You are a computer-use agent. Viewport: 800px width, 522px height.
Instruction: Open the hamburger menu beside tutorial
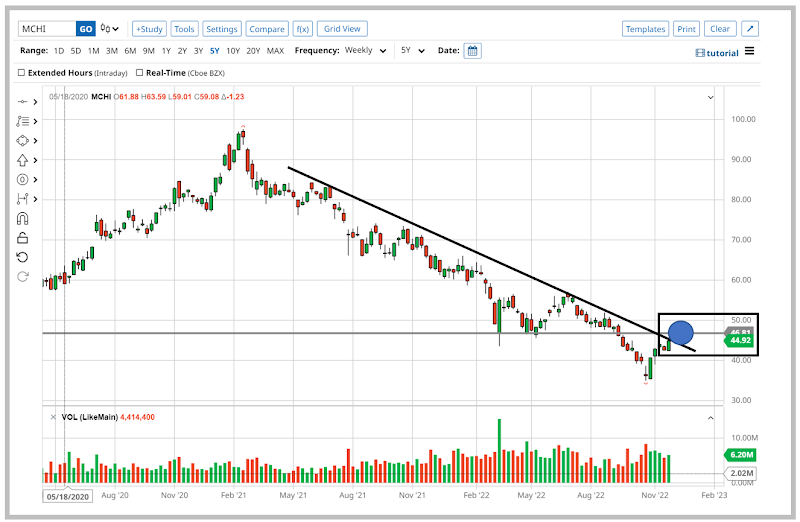pos(750,51)
